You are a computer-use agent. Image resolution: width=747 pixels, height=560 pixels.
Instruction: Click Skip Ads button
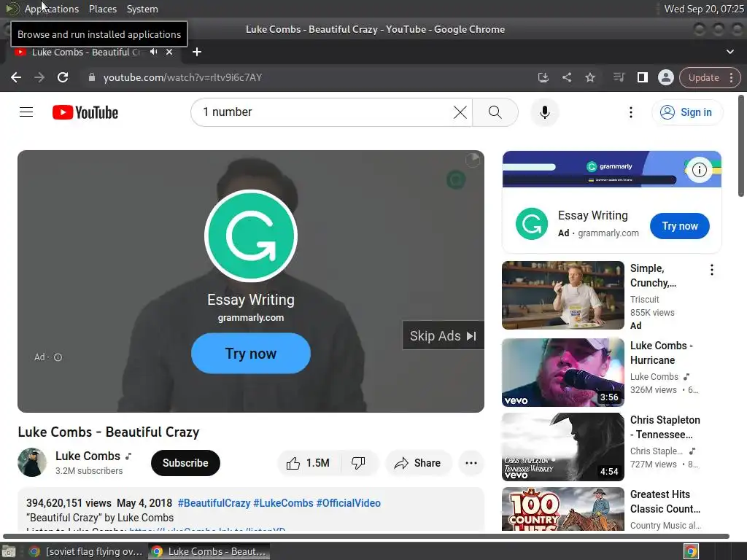(443, 336)
